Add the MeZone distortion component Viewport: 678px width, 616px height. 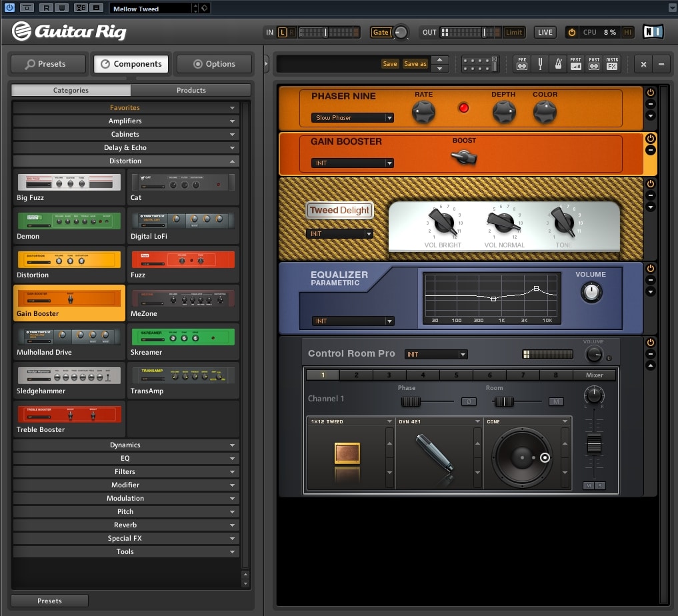point(183,303)
